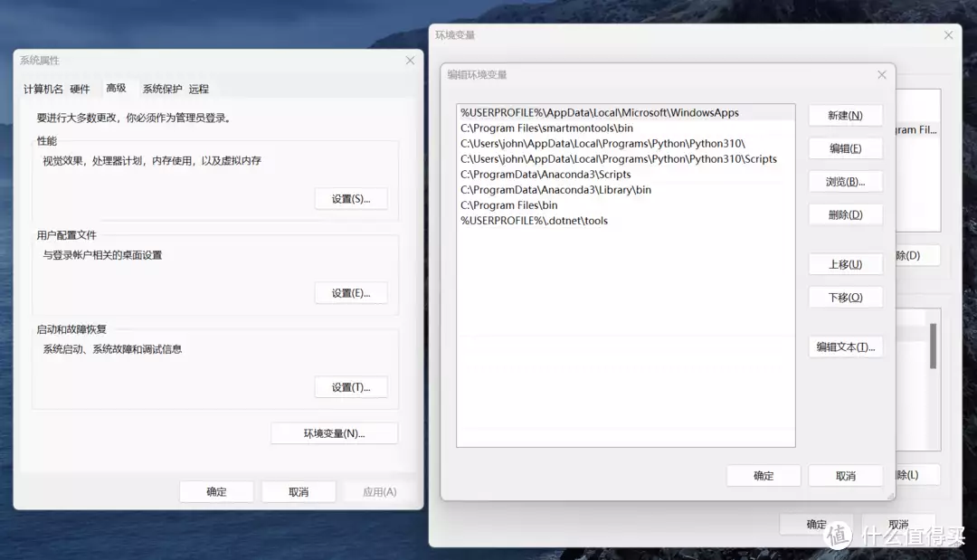Click the 编辑(E) button

point(846,148)
